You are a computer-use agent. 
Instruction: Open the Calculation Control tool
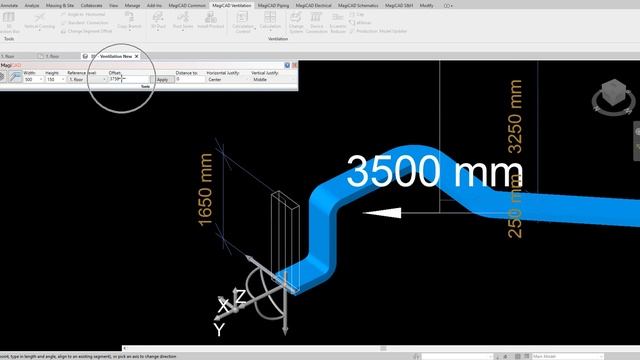(x=243, y=22)
